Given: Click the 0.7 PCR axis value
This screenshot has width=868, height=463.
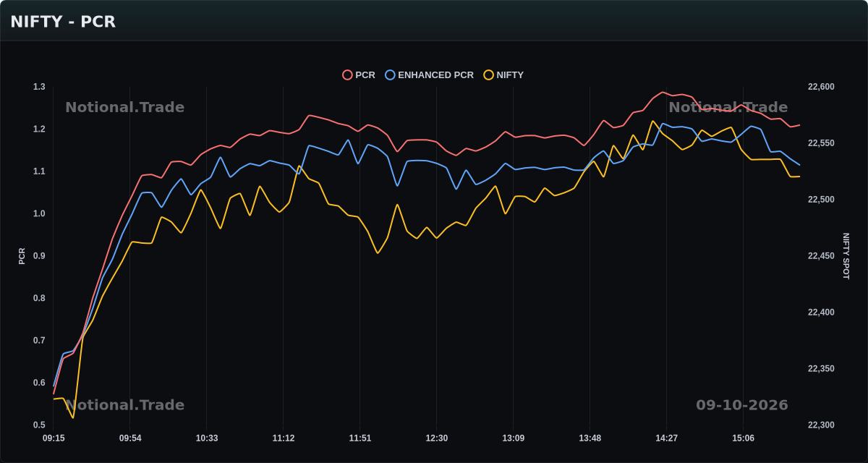Looking at the screenshot, I should 39,341.
